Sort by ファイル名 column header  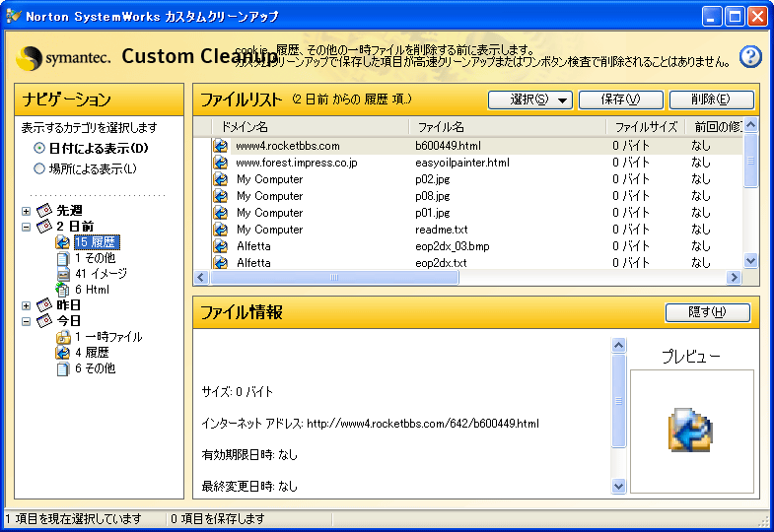point(508,127)
